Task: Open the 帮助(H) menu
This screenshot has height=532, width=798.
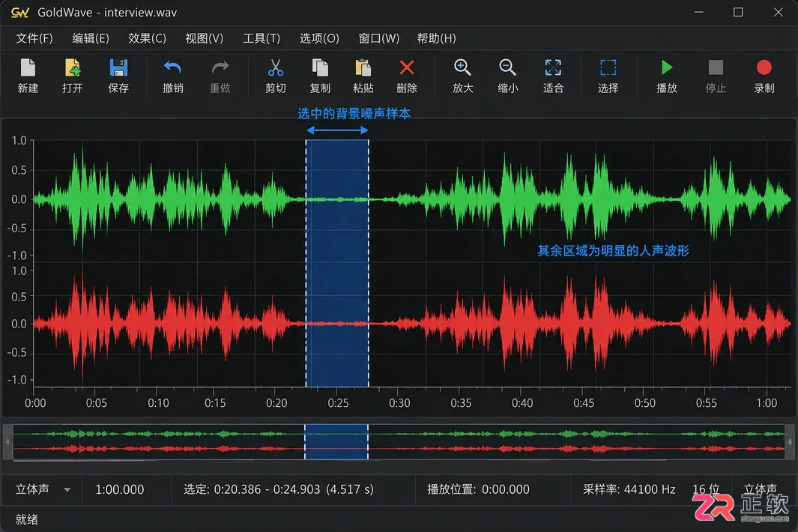Action: pyautogui.click(x=436, y=38)
